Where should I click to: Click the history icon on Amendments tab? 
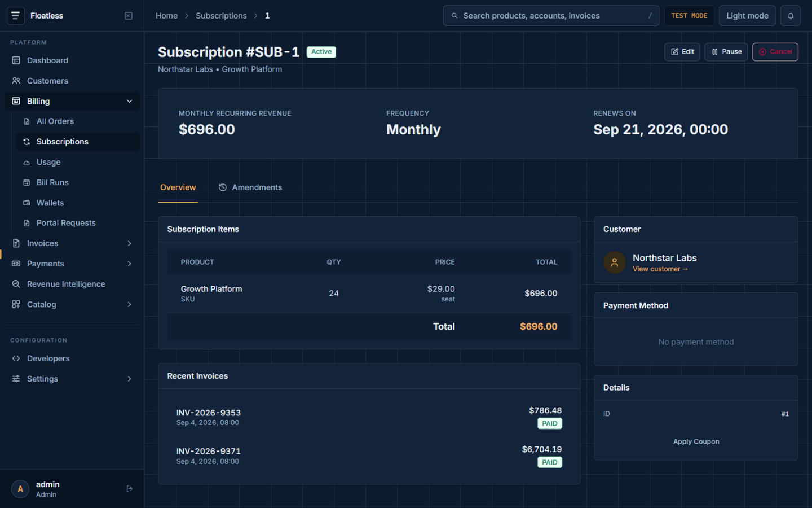click(x=223, y=187)
